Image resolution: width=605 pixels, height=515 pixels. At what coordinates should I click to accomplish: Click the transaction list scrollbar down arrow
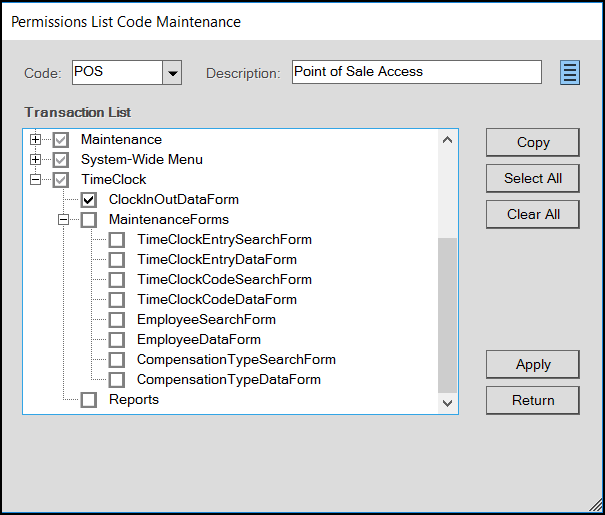(x=447, y=404)
